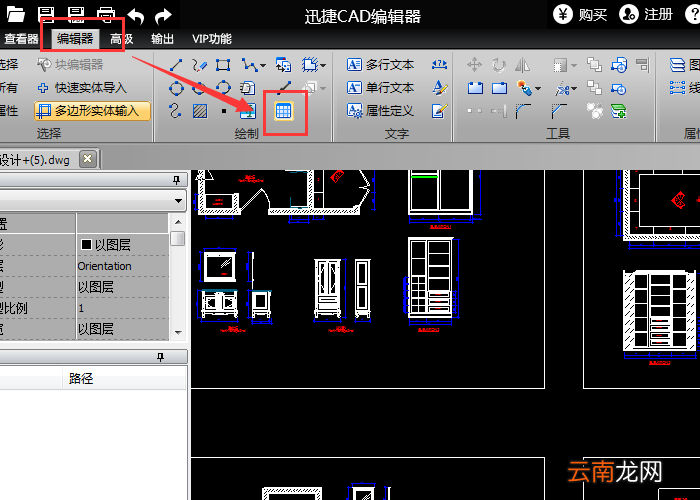700x500 pixels.
Task: Switch to the 编辑器 tab
Action: coord(75,39)
